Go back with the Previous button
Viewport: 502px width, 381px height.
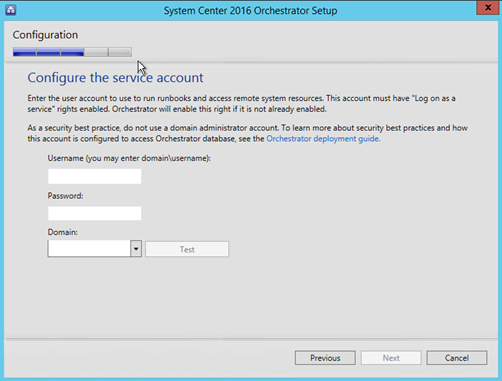tap(325, 358)
